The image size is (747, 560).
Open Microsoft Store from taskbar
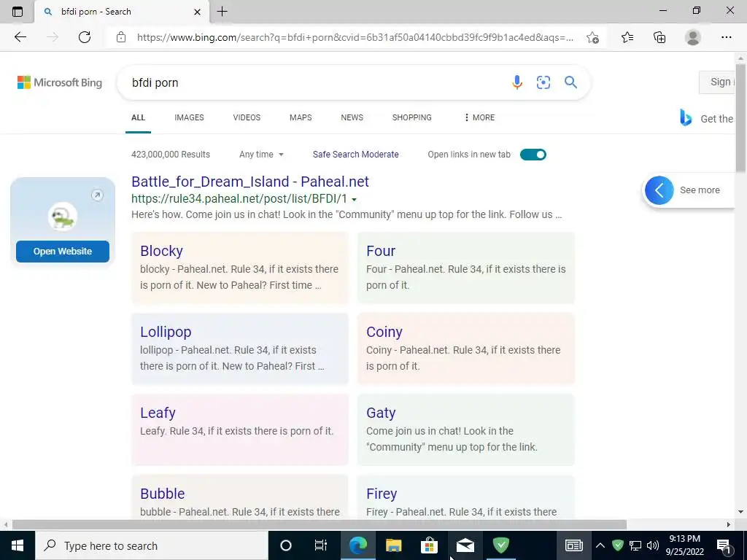[429, 545]
